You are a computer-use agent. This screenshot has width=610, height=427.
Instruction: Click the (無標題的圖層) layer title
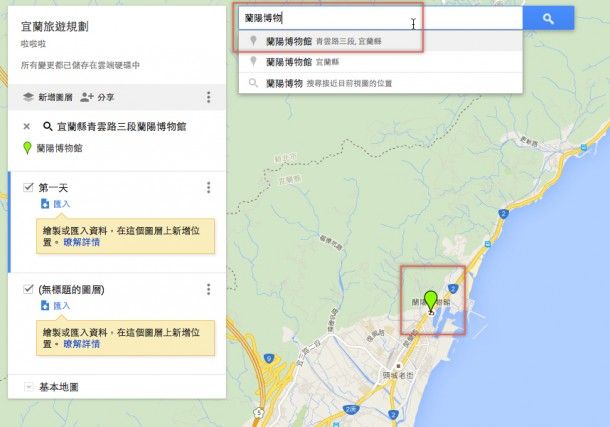click(x=71, y=290)
